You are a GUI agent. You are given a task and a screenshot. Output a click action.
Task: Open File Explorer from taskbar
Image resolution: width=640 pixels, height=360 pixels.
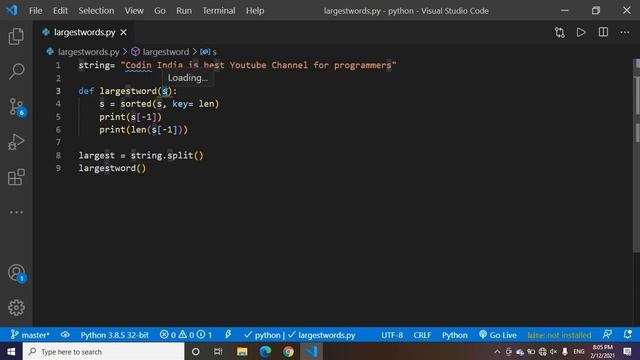(242, 351)
